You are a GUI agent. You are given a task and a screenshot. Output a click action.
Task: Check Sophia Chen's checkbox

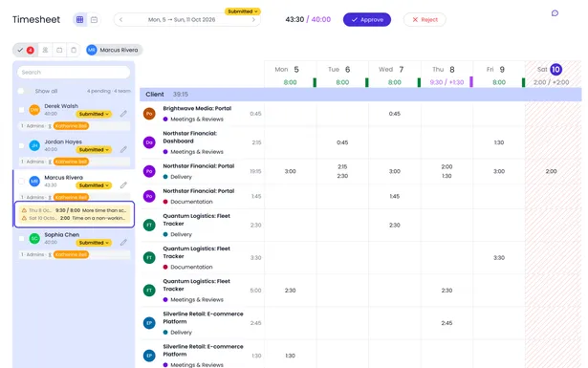coord(21,238)
